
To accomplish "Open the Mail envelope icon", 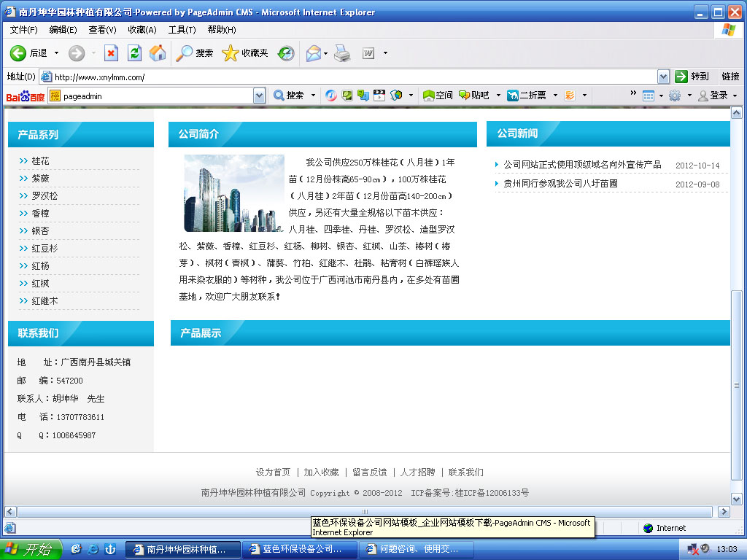I will click(x=314, y=53).
